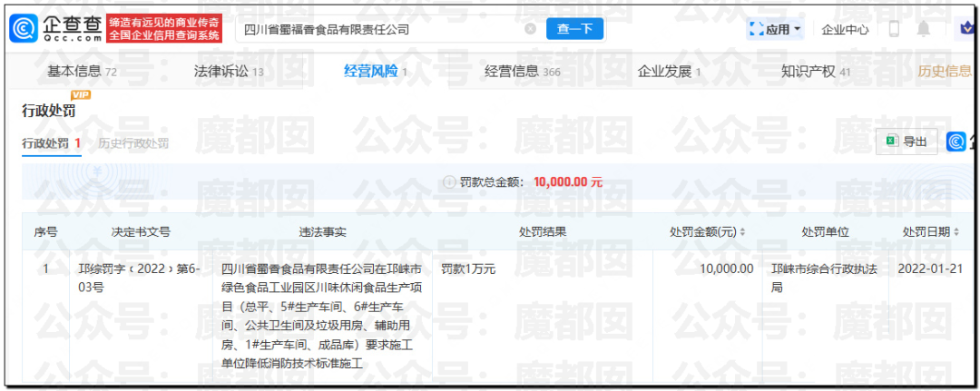
Task: Open notifications bell icon
Action: (x=924, y=29)
